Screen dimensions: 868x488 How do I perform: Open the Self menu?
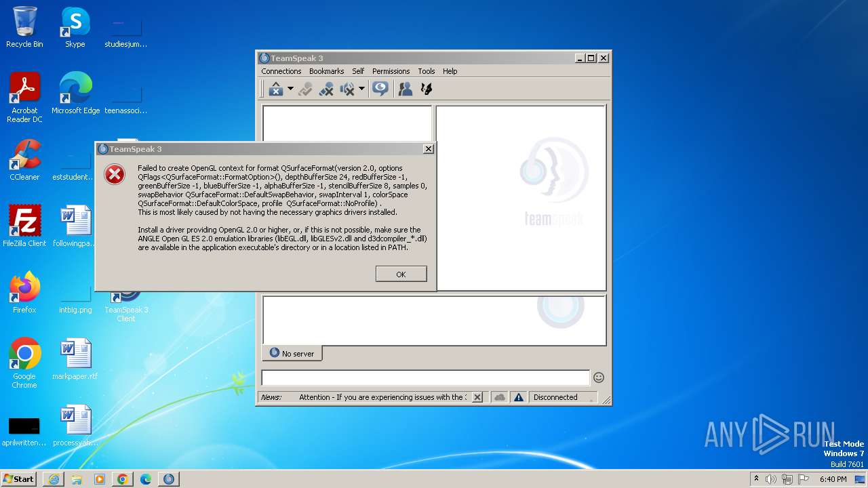pyautogui.click(x=358, y=71)
